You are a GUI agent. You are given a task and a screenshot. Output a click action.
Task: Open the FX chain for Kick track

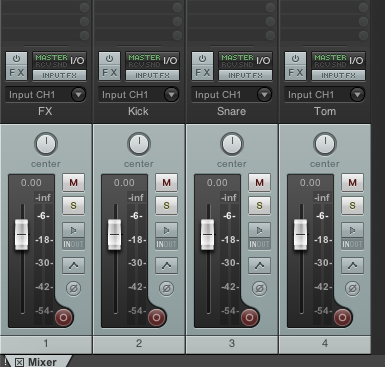[109, 73]
